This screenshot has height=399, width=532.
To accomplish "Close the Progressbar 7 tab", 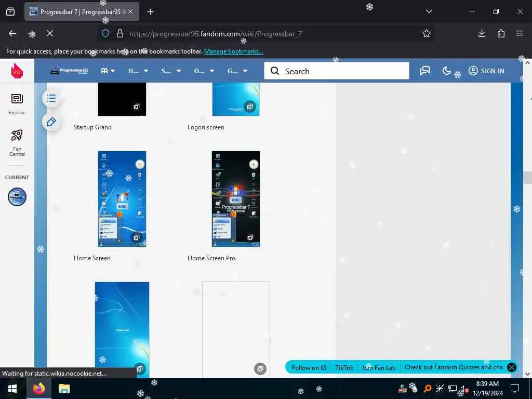I will tap(130, 11).
